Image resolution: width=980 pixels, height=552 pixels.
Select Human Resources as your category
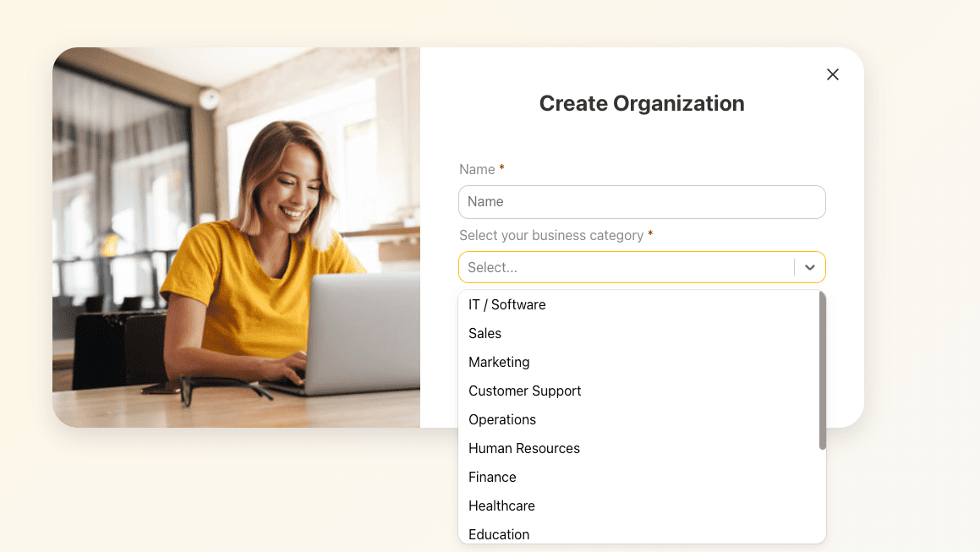point(524,448)
